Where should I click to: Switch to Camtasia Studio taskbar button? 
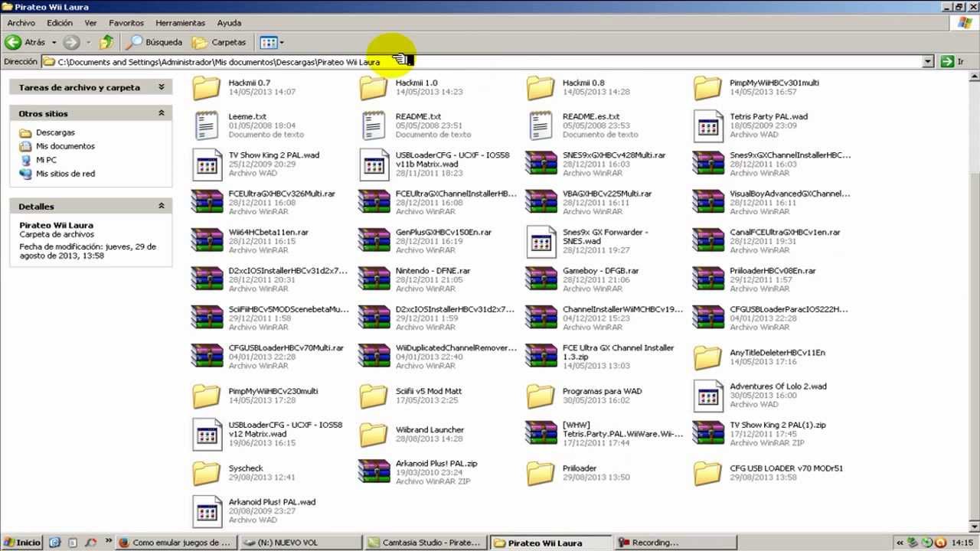pyautogui.click(x=424, y=543)
